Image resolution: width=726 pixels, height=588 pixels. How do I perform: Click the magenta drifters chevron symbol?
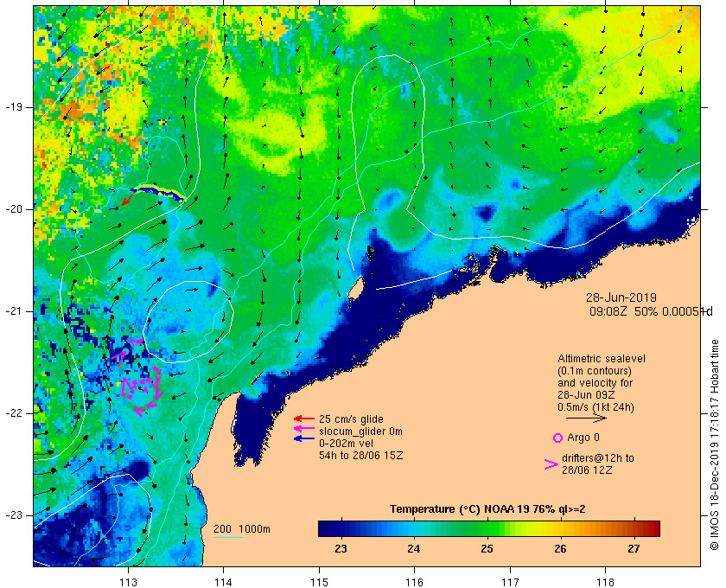click(x=551, y=464)
